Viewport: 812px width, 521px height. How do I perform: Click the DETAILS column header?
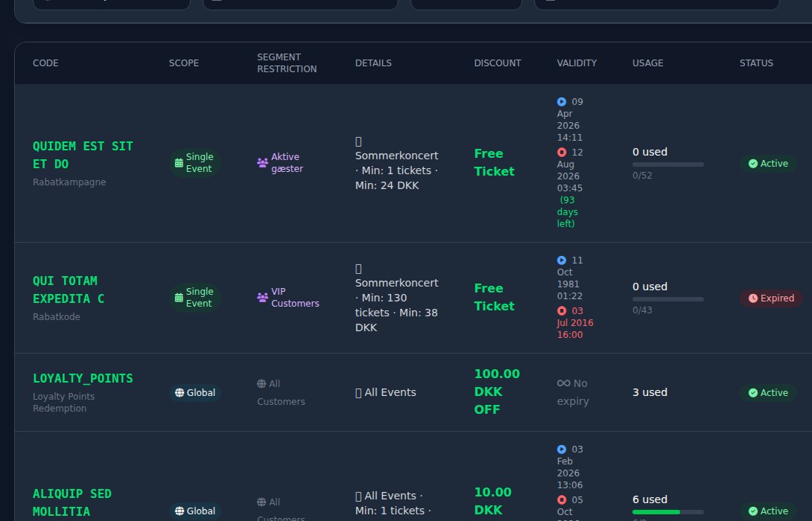373,63
